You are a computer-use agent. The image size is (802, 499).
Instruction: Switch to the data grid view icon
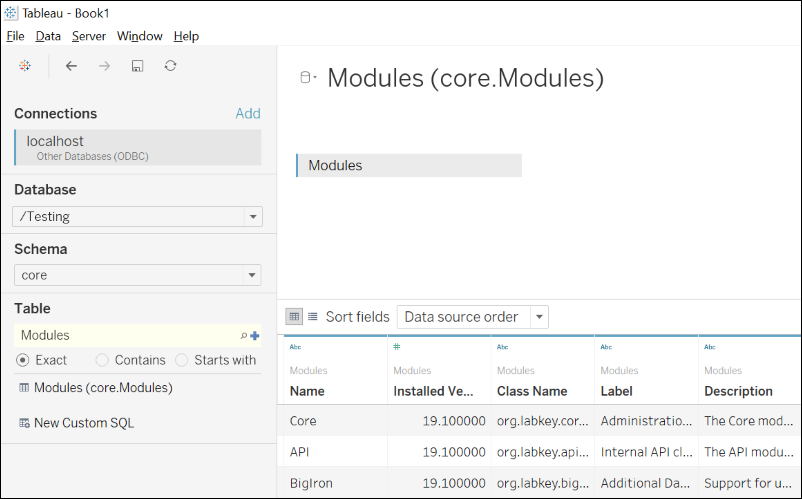(294, 316)
